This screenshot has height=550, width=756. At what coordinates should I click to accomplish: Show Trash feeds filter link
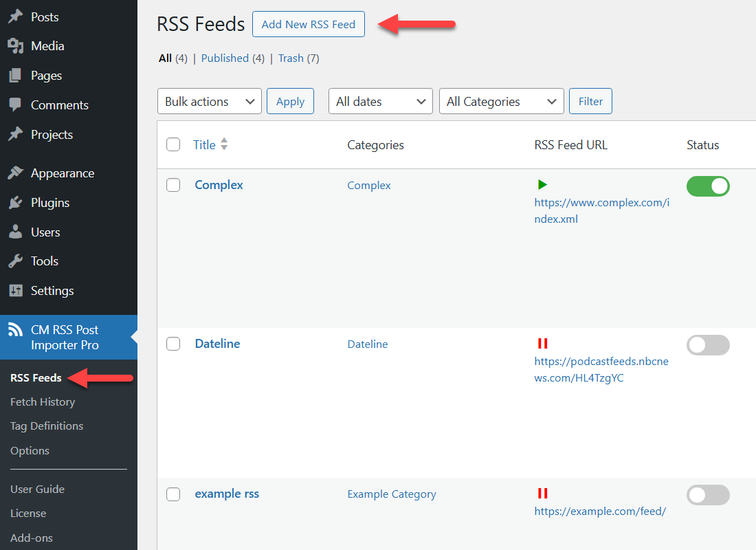291,58
